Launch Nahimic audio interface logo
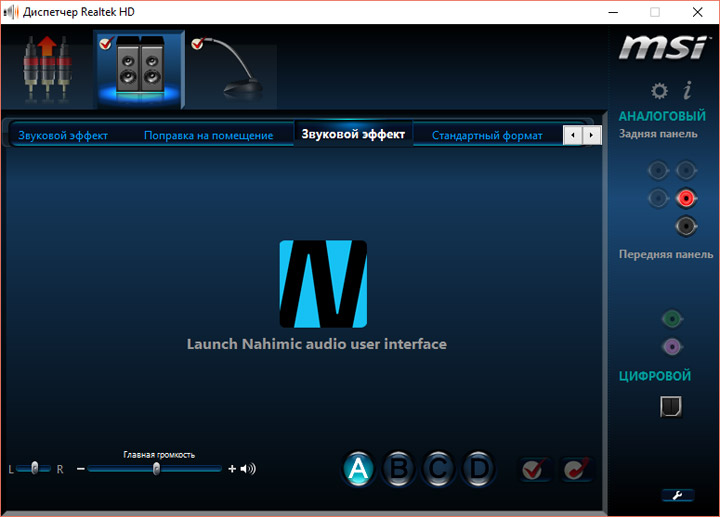Viewport: 720px width, 517px height. (323, 283)
